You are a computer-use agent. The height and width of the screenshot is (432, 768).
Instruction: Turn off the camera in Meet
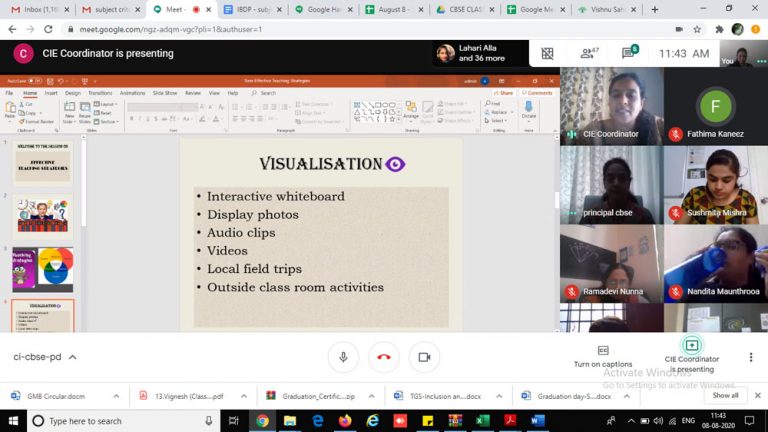coord(424,357)
